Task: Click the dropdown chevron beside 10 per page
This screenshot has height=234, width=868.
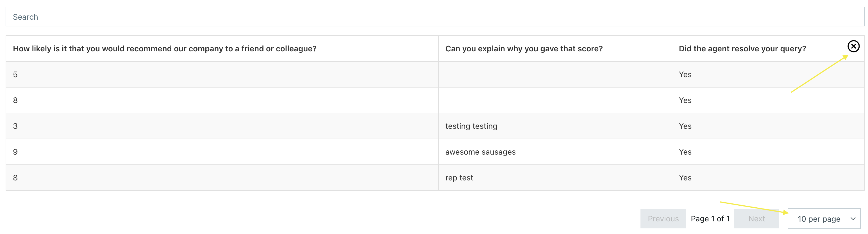Action: [x=853, y=219]
